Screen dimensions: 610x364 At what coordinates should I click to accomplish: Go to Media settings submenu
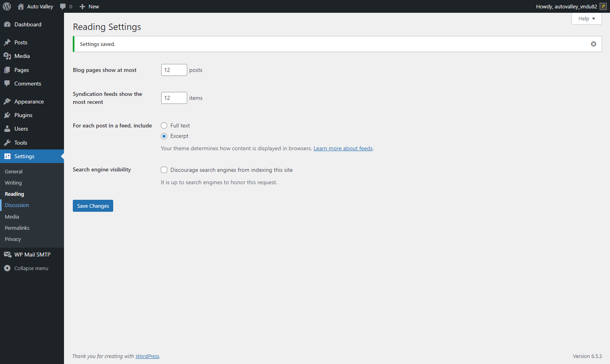coord(12,217)
